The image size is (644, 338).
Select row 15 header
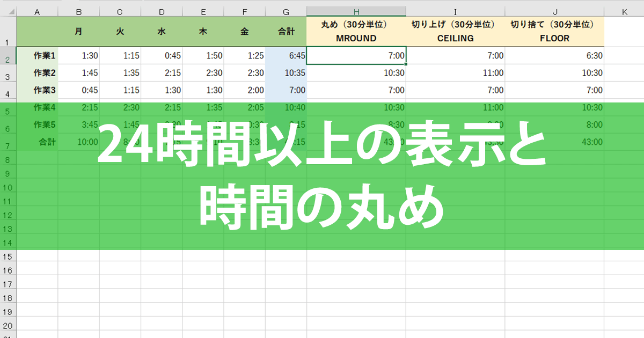pos(8,257)
